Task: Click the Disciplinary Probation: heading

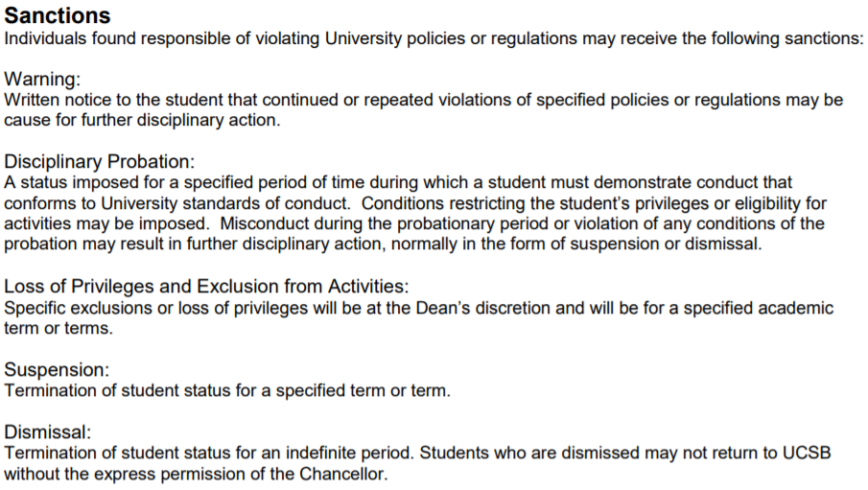Action: pyautogui.click(x=99, y=162)
